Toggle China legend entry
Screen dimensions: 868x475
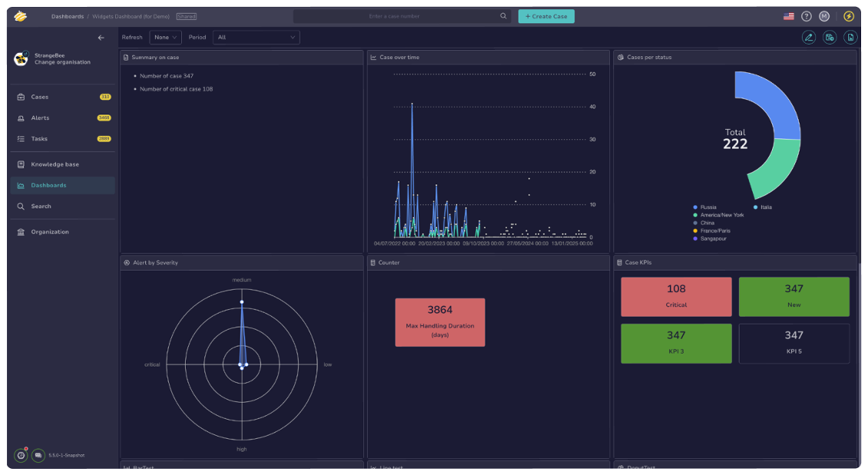704,223
